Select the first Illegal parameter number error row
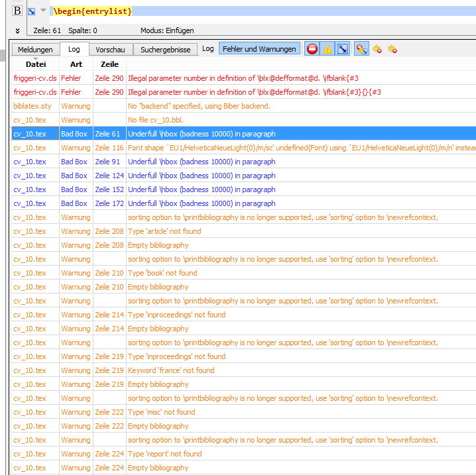Screen dimensions: 476x475 [x=244, y=78]
